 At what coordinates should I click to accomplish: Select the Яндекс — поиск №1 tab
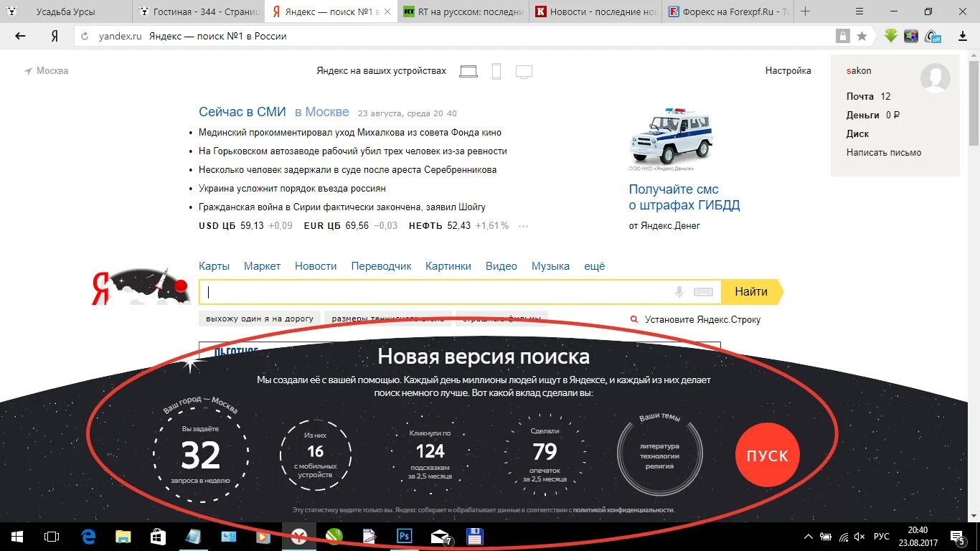click(x=331, y=11)
